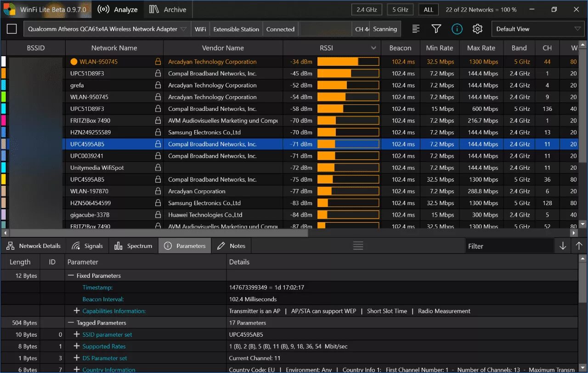The height and width of the screenshot is (373, 588).
Task: Expand Supported Rates row
Action: coord(77,346)
